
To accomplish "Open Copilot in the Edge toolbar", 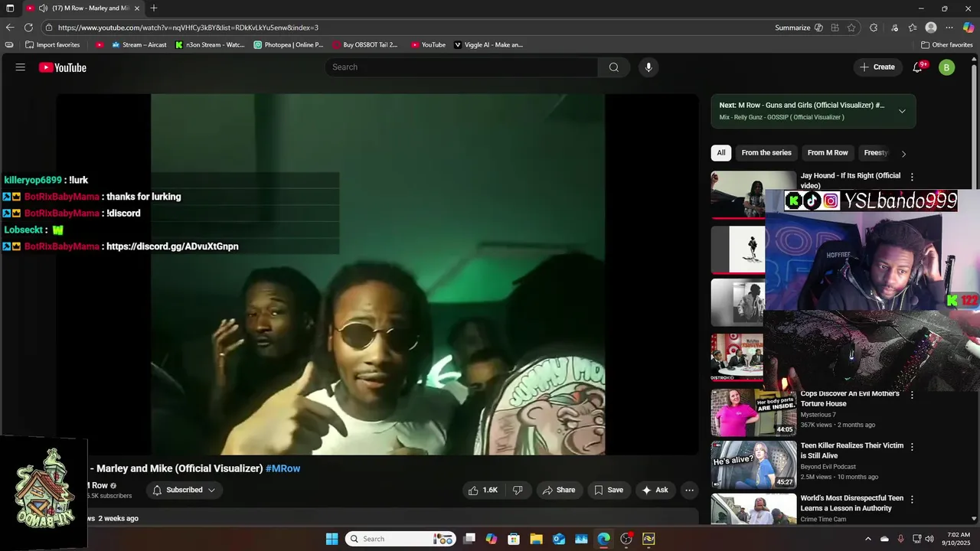I will (969, 28).
